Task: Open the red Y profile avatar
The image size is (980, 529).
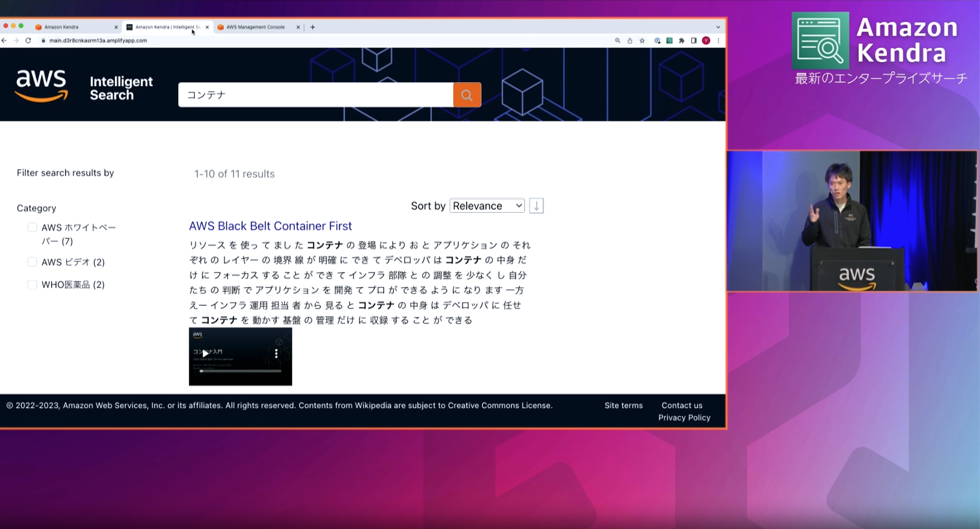Action: click(706, 41)
